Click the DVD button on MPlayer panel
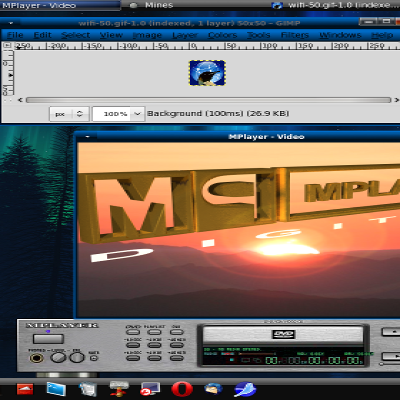 coord(133,332)
